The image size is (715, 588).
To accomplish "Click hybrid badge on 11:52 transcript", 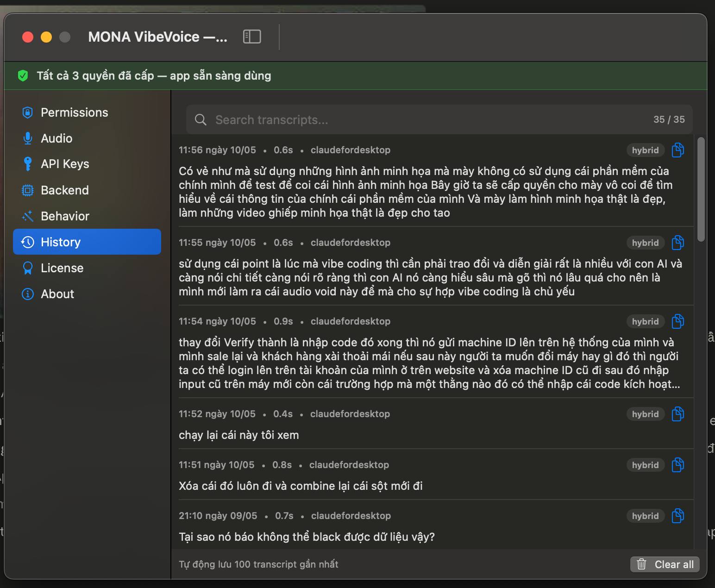I will pyautogui.click(x=646, y=414).
